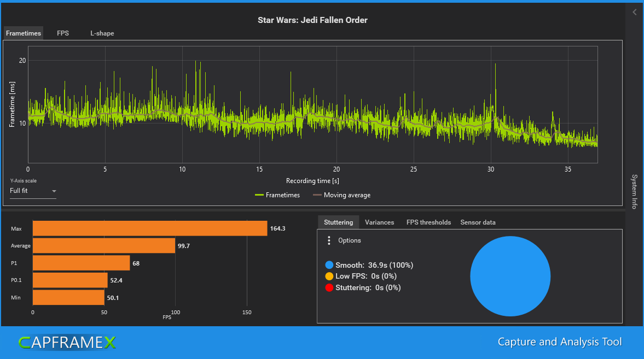Toggle the Moving average legend entry
Image resolution: width=644 pixels, height=359 pixels.
[342, 195]
